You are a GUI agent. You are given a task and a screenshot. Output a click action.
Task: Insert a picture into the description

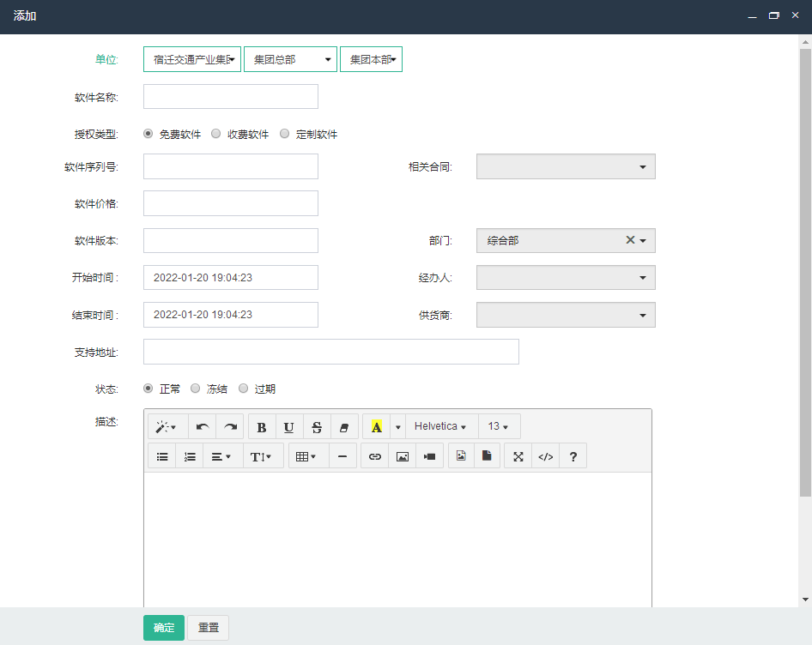point(402,456)
